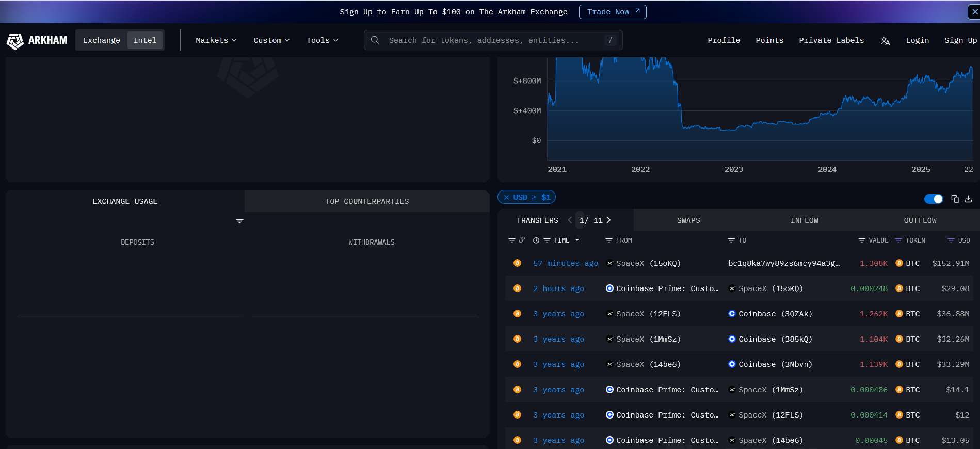Switch to the Swaps tab
Viewport: 980px width, 449px height.
point(688,220)
